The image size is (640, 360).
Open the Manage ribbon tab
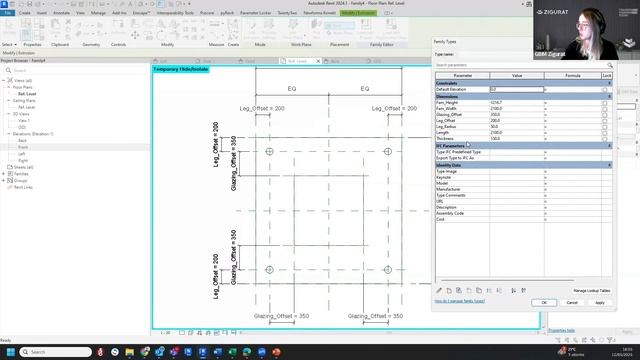coord(98,13)
